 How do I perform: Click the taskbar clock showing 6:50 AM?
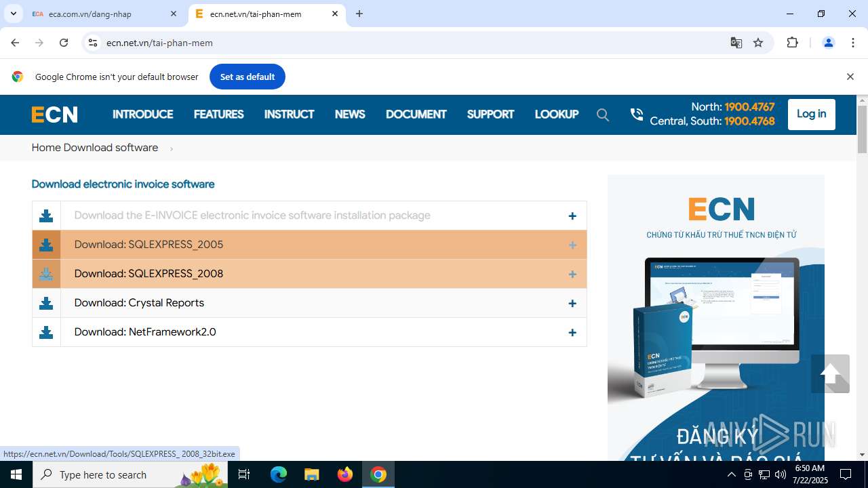pyautogui.click(x=810, y=474)
